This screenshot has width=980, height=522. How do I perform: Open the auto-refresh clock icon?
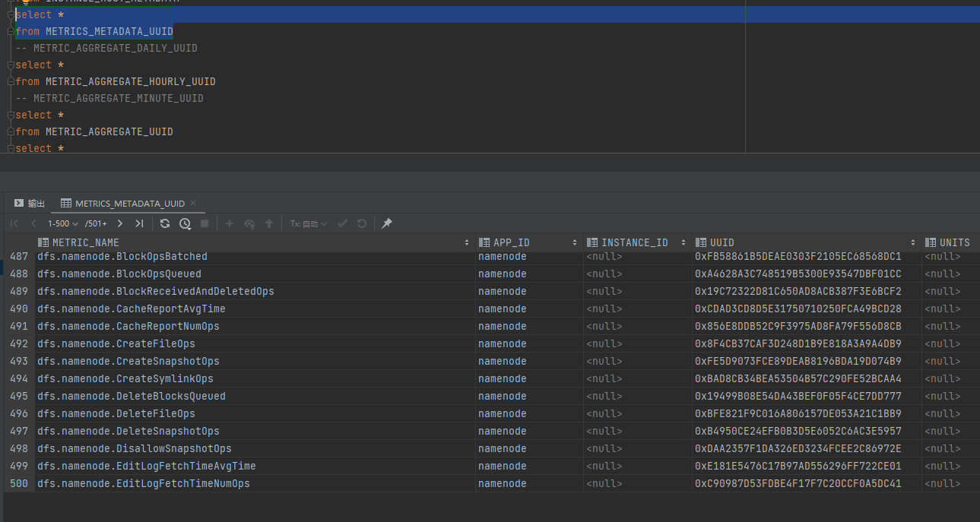click(x=185, y=223)
